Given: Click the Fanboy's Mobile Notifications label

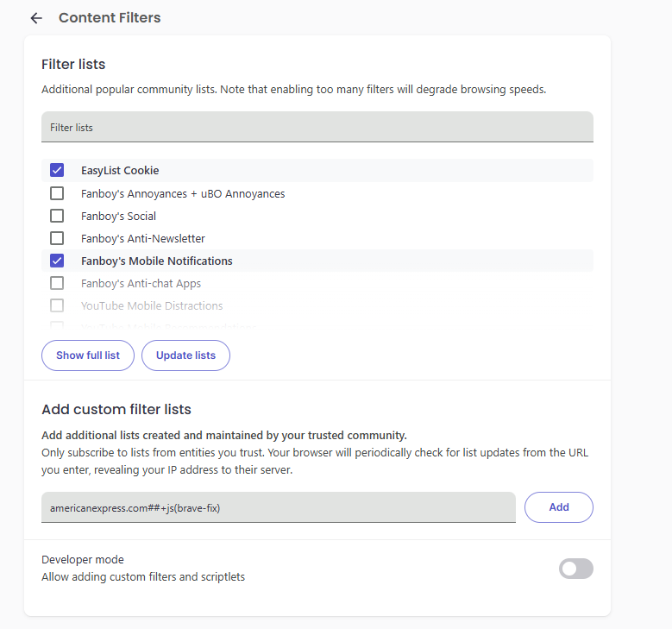Looking at the screenshot, I should 156,261.
